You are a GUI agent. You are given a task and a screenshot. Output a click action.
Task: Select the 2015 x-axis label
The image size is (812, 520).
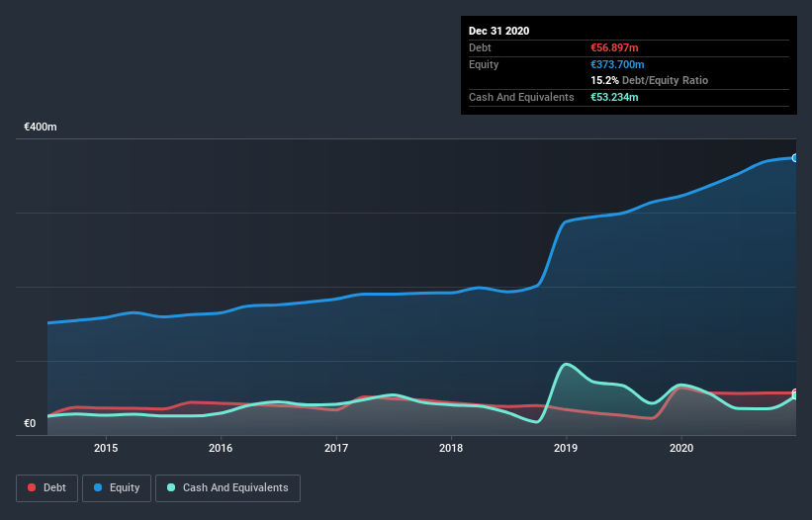106,448
